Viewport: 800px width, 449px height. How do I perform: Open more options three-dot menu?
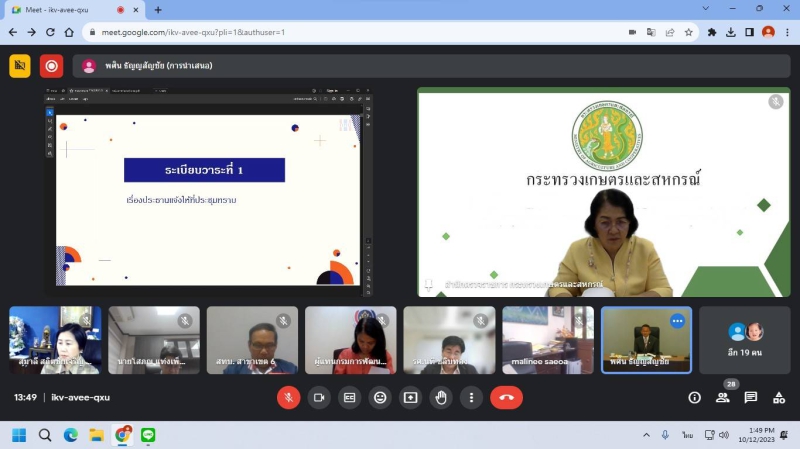[x=471, y=397]
